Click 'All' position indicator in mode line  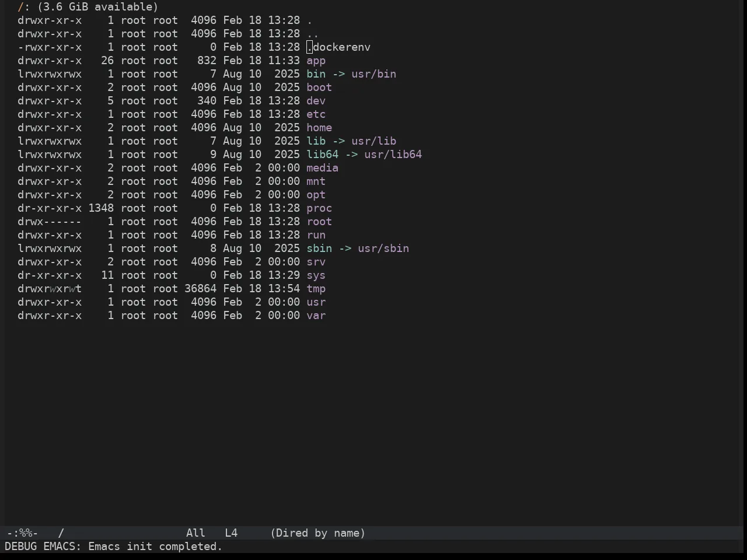pyautogui.click(x=196, y=533)
